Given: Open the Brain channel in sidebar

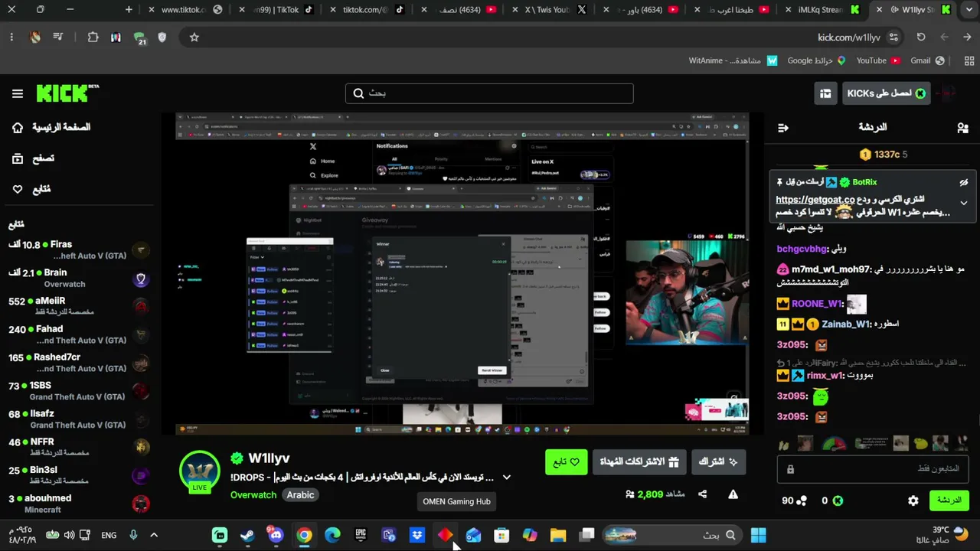Looking at the screenshot, I should coord(79,278).
